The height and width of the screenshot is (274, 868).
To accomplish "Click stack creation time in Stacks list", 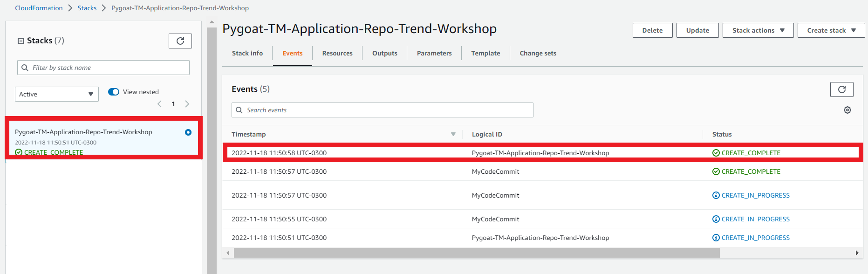I will click(x=56, y=143).
